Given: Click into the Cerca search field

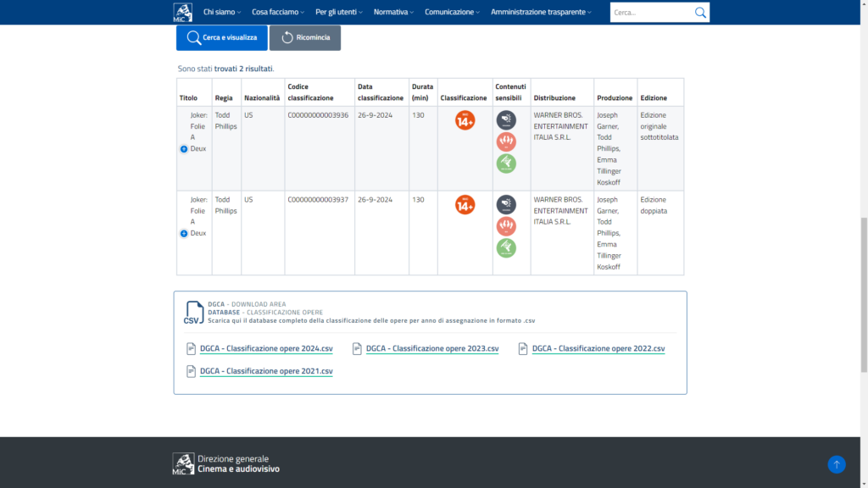Looking at the screenshot, I should coord(652,12).
